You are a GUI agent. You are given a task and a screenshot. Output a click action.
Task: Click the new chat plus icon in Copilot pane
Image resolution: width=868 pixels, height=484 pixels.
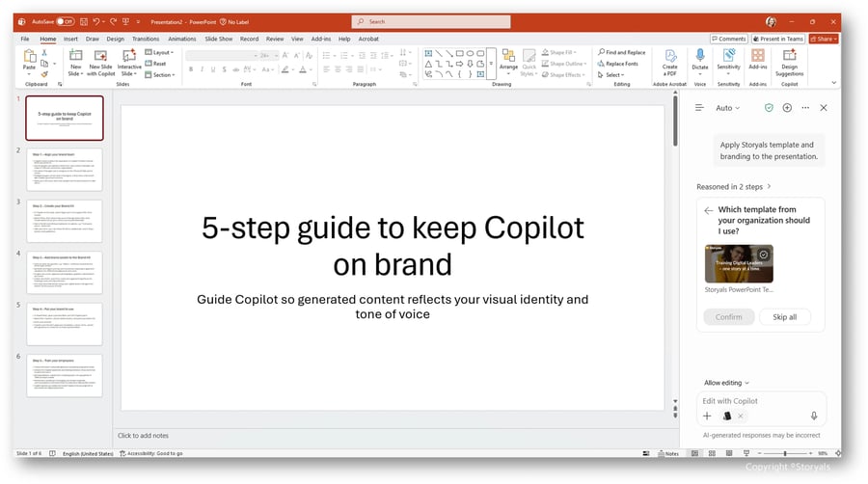(x=787, y=108)
